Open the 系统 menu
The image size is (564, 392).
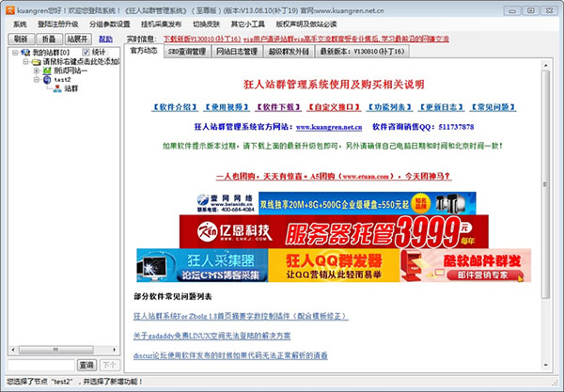[x=20, y=24]
